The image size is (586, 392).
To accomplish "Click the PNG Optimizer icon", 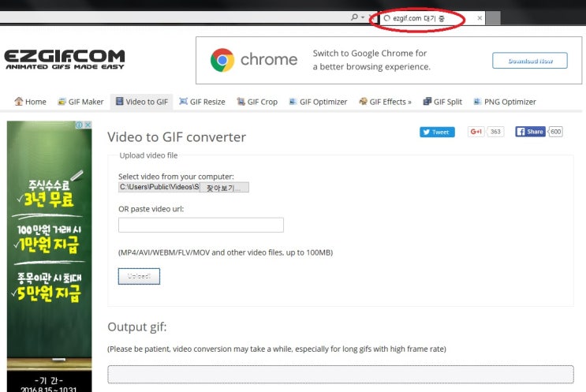I will click(x=477, y=101).
